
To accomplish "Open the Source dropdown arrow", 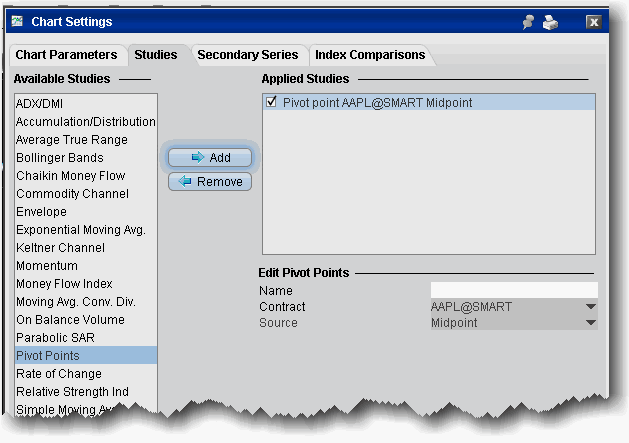I will (x=590, y=322).
